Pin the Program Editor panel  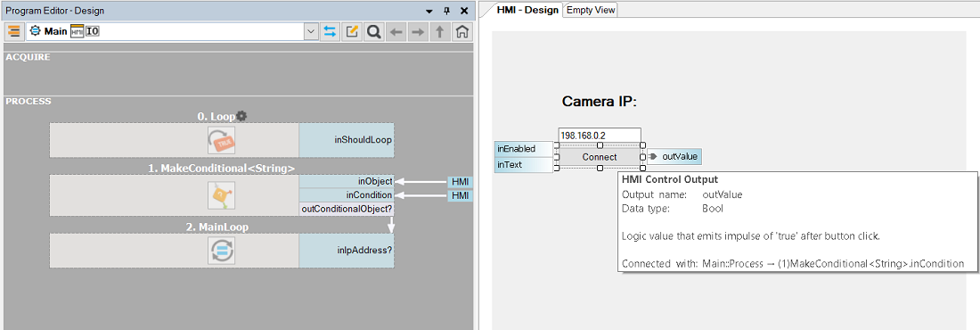pyautogui.click(x=446, y=11)
